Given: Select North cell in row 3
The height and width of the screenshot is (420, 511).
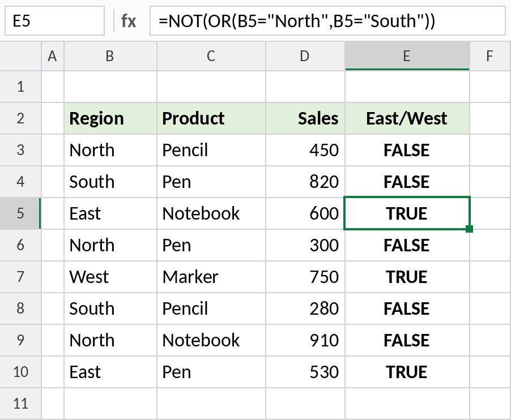Looking at the screenshot, I should click(110, 150).
